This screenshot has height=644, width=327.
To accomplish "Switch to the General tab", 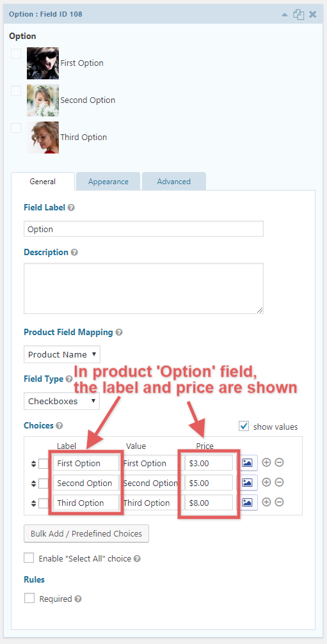I will [x=43, y=182].
